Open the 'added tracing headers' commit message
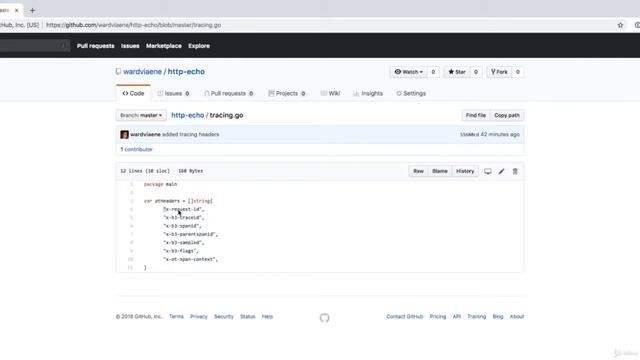 (191, 134)
